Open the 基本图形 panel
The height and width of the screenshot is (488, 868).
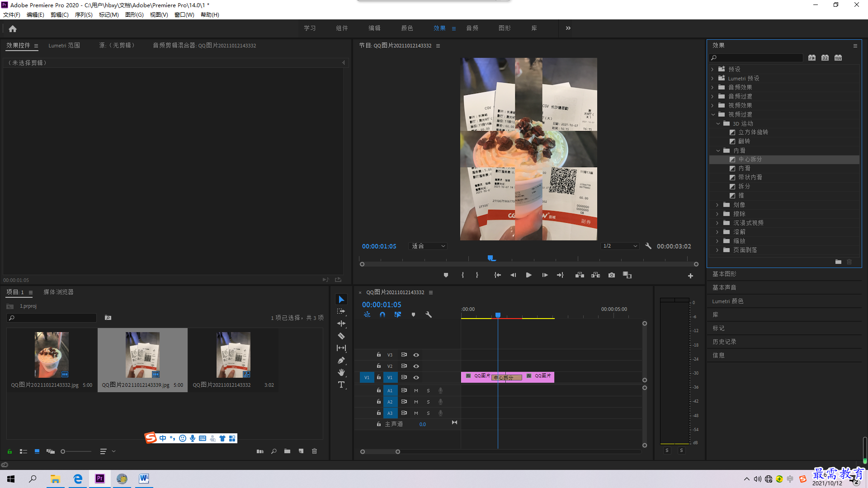[724, 274]
